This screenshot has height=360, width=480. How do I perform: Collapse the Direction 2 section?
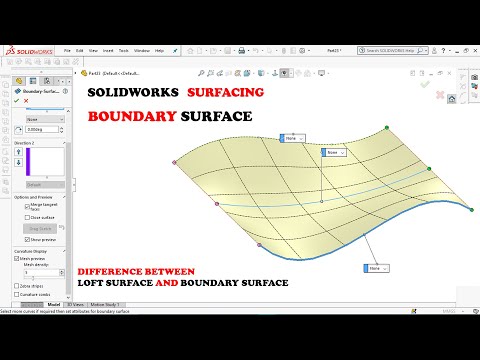[64, 143]
